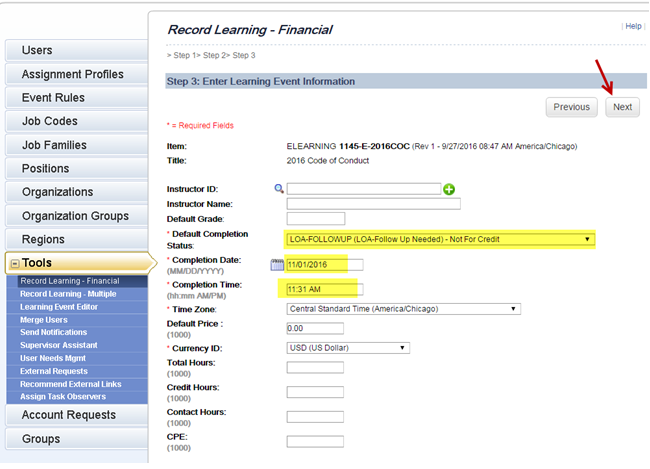Open the Send Notifications tool
Image resolution: width=650 pixels, height=469 pixels.
click(53, 332)
